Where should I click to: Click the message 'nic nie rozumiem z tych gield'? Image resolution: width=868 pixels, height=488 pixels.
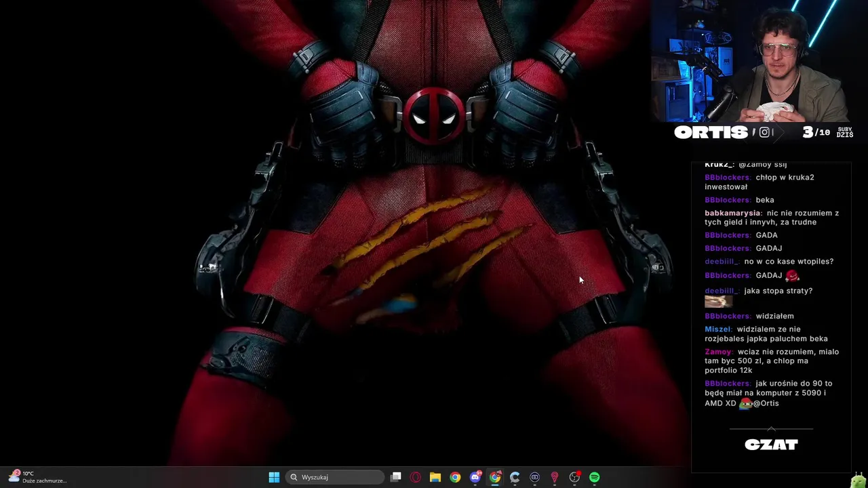(772, 218)
